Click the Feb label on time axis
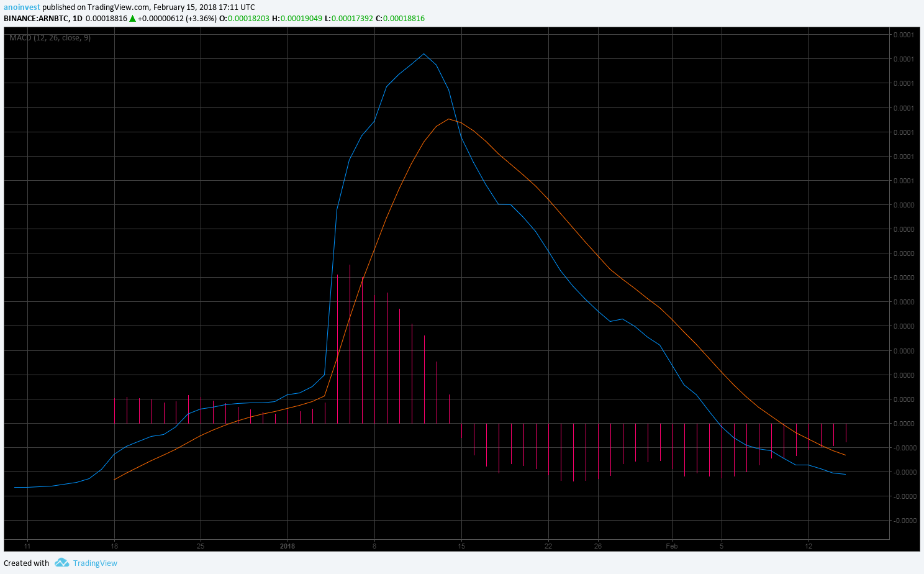Viewport: 924px width, 574px height. point(672,546)
